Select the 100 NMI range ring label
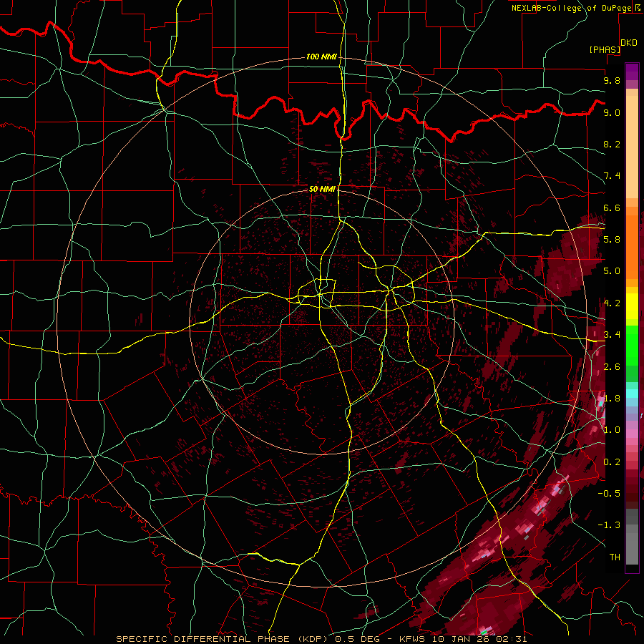Image resolution: width=644 pixels, height=644 pixels. tap(321, 57)
